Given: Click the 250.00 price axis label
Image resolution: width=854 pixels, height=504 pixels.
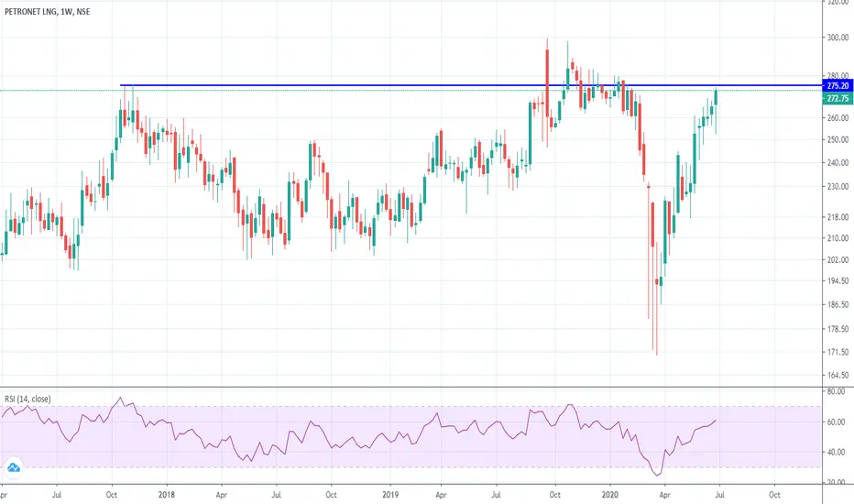Looking at the screenshot, I should pos(838,140).
